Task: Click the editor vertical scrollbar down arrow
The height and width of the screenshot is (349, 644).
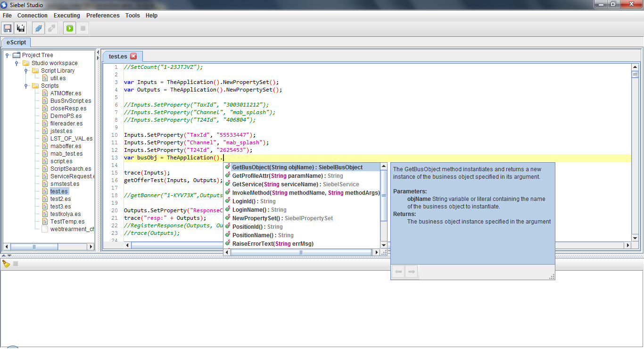Action: [x=635, y=238]
